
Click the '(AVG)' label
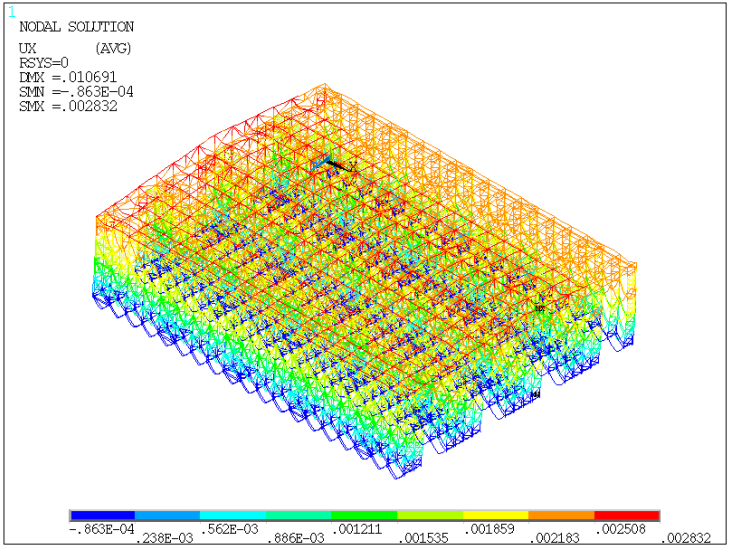click(x=113, y=48)
